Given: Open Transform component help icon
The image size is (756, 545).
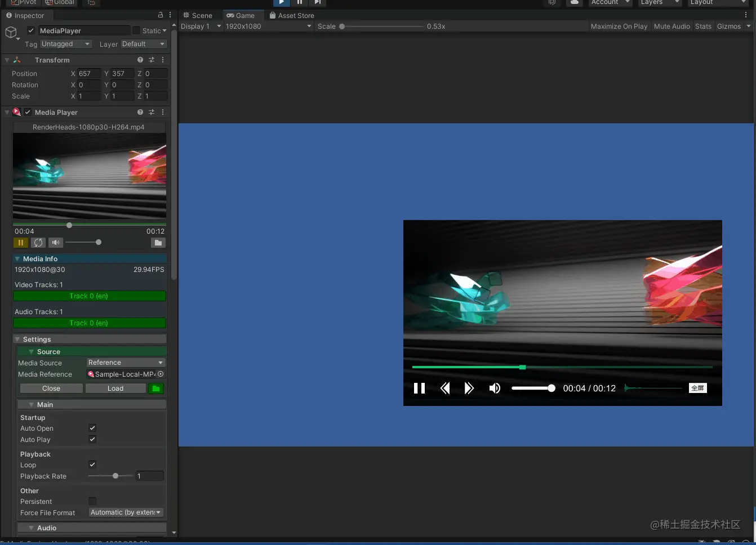Looking at the screenshot, I should [x=140, y=60].
